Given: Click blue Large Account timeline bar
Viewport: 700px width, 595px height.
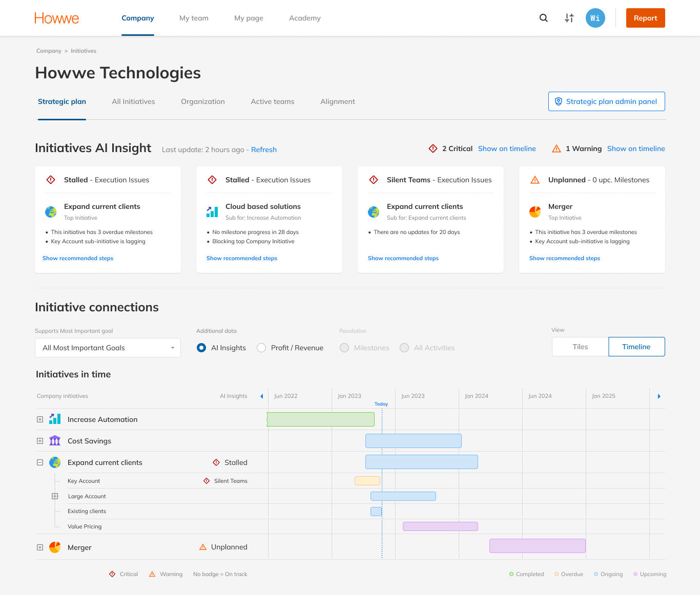Looking at the screenshot, I should pos(403,496).
